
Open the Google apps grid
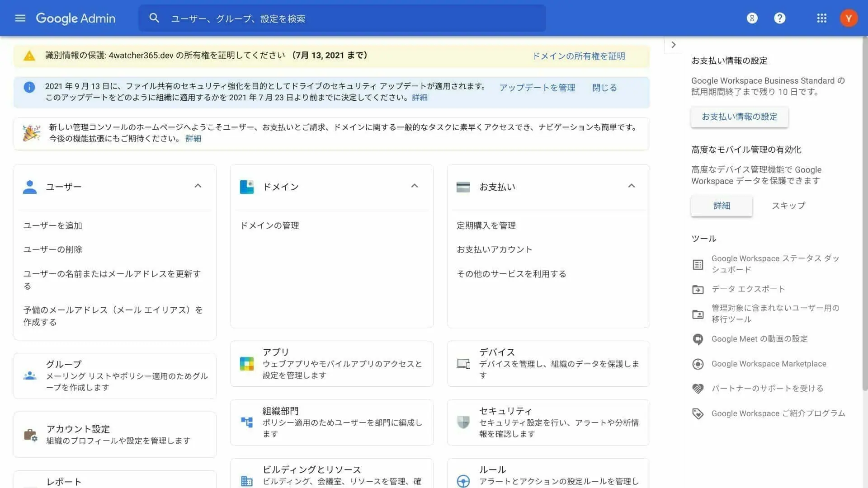tap(822, 18)
